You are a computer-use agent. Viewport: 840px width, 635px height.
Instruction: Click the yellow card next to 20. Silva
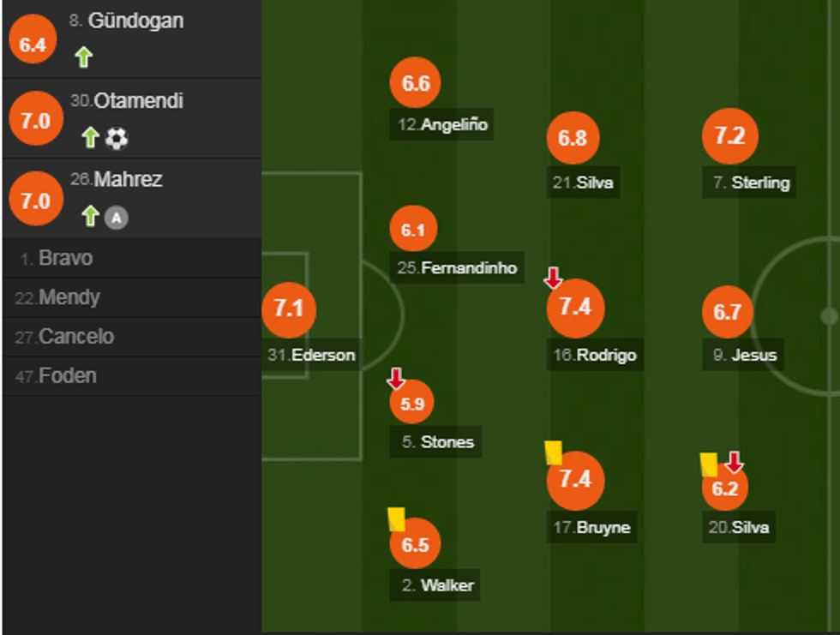click(709, 464)
